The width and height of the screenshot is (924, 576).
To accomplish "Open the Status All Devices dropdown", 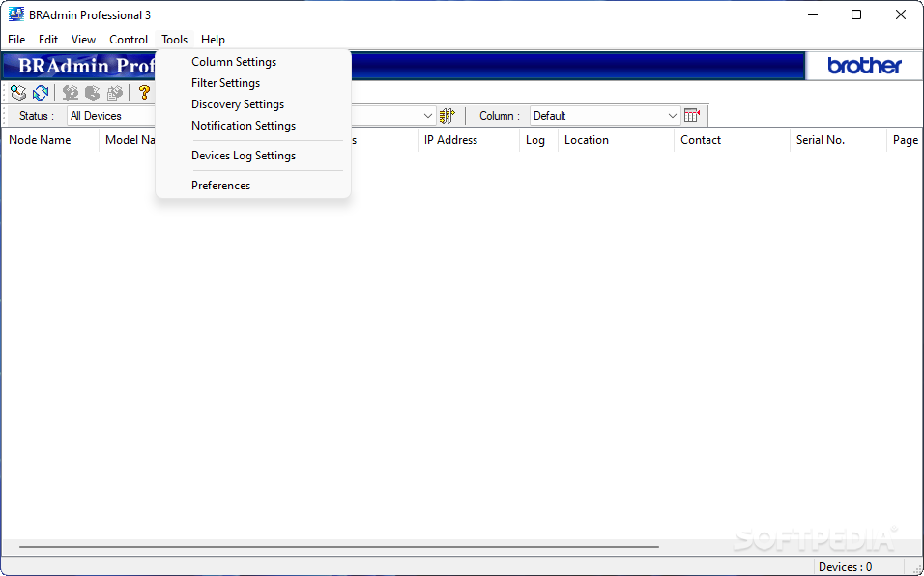I will point(111,116).
